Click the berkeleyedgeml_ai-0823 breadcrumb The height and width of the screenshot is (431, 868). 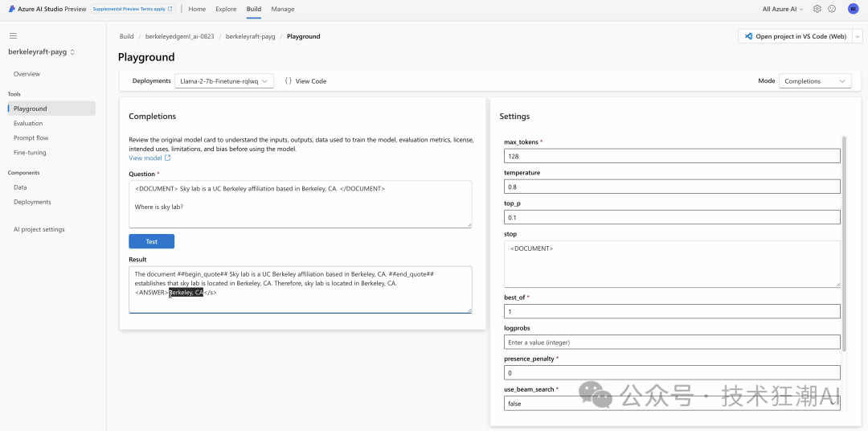click(179, 36)
